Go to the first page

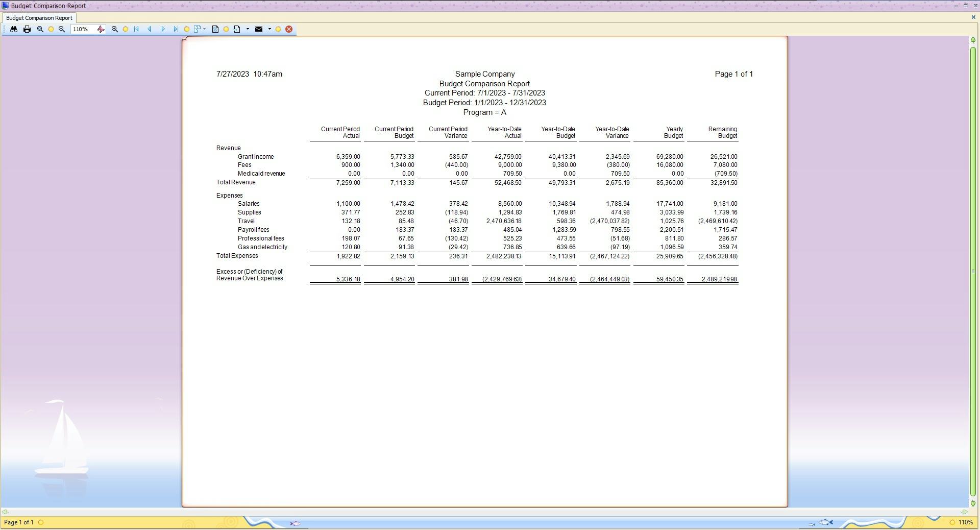136,29
